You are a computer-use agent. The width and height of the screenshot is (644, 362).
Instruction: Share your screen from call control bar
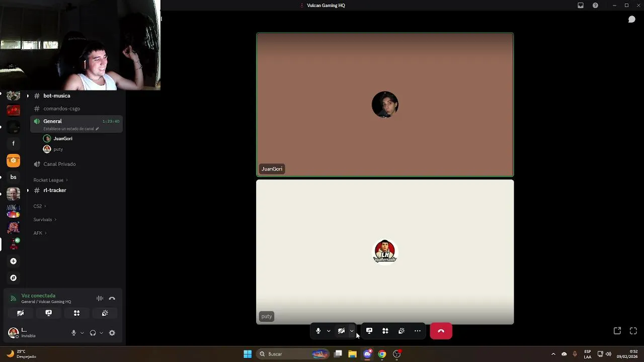pos(369,331)
